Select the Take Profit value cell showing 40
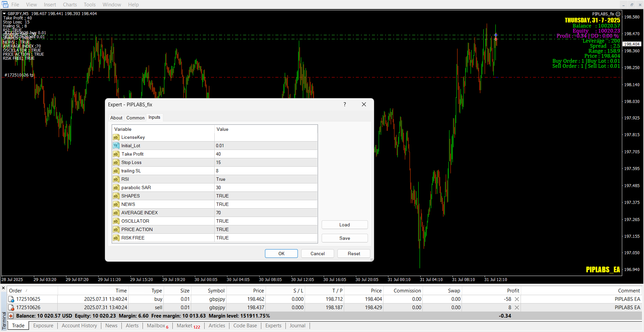 pos(266,154)
